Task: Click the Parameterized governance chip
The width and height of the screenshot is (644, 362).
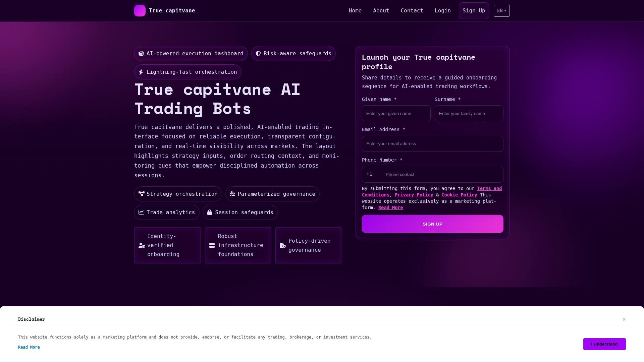Action: (272, 194)
